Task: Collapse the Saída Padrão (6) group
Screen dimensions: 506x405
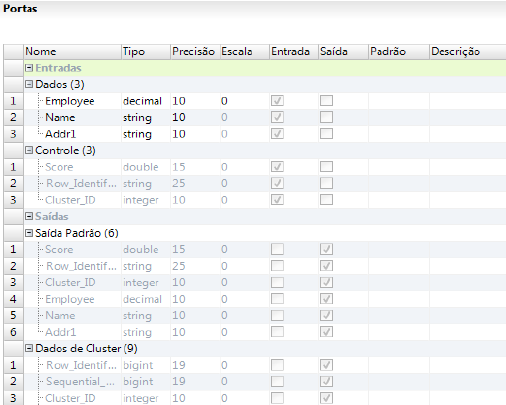Action: pyautogui.click(x=29, y=233)
